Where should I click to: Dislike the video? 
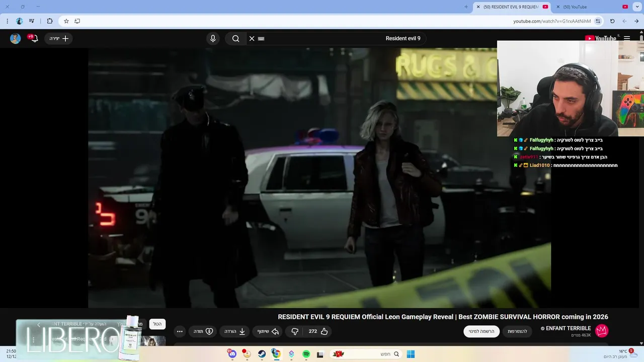point(295,331)
